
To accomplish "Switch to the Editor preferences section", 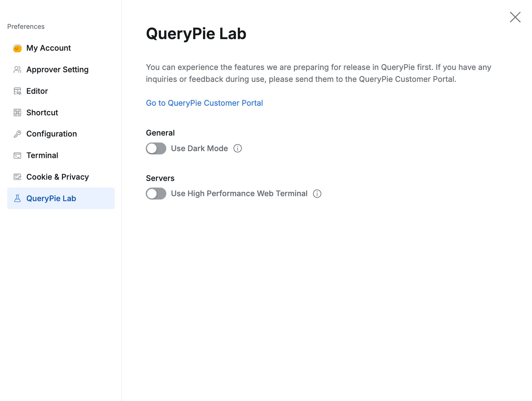I will tap(37, 91).
